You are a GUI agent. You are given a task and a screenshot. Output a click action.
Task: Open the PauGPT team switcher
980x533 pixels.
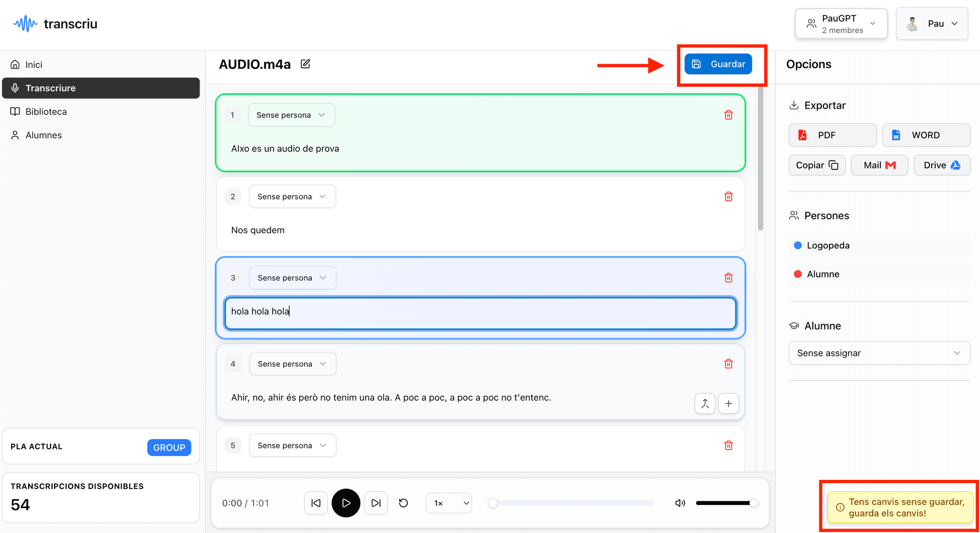pos(841,24)
